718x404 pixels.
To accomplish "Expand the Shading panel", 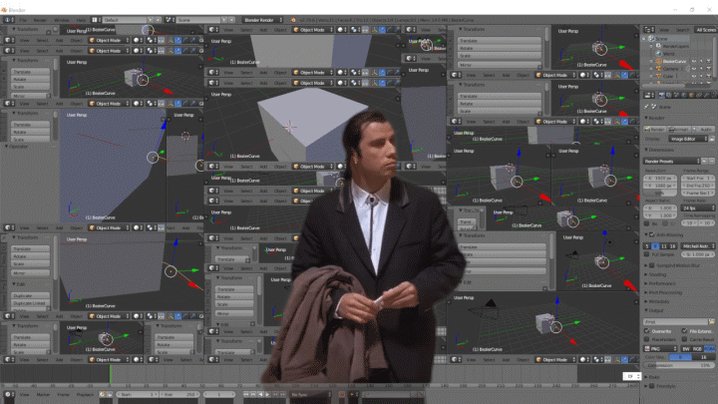I will tap(656, 274).
